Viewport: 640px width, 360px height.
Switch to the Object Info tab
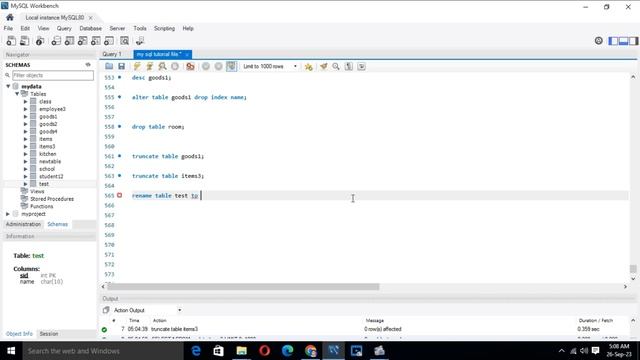19,333
